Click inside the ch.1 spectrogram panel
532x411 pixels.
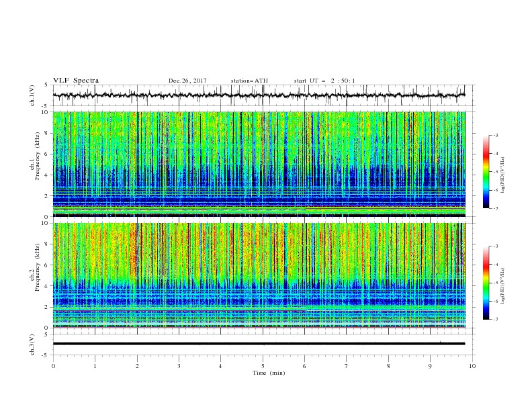[259, 164]
